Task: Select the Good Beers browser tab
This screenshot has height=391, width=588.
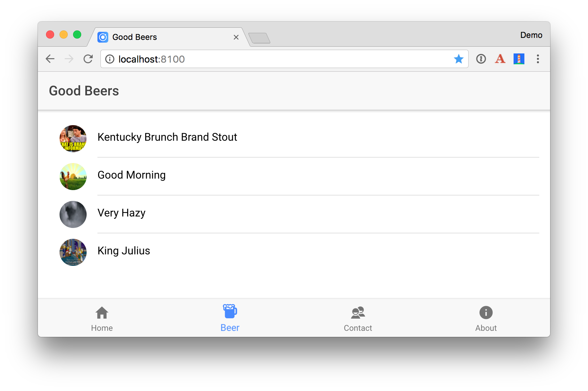Action: tap(169, 37)
